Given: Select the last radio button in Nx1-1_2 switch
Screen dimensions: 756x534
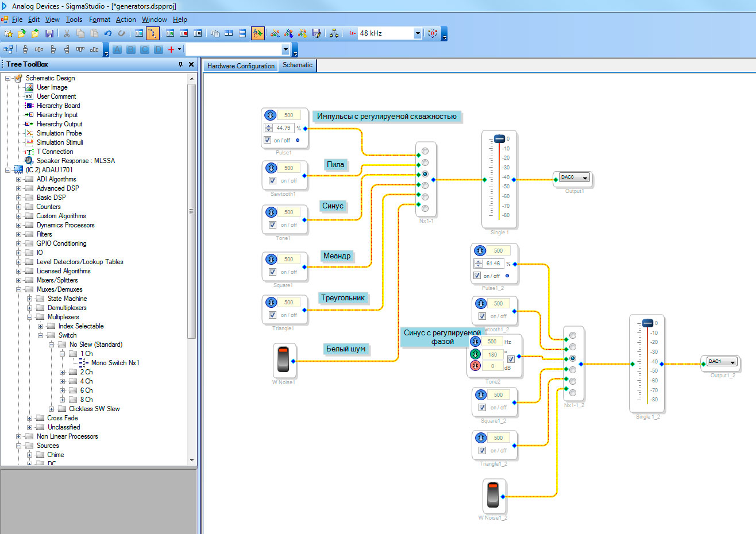Looking at the screenshot, I should (573, 393).
